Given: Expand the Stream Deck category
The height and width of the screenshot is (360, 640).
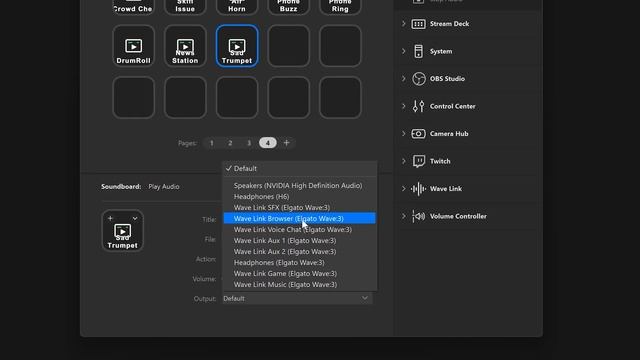Looking at the screenshot, I should (x=403, y=24).
